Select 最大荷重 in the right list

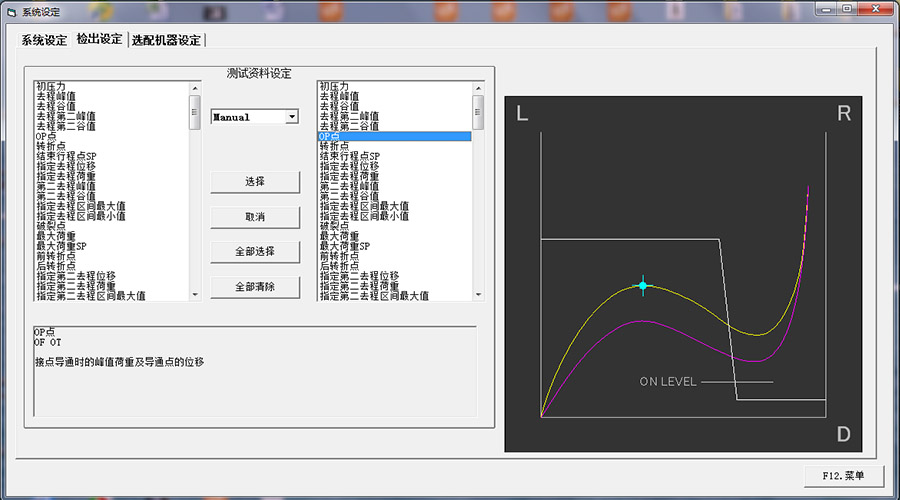[339, 236]
